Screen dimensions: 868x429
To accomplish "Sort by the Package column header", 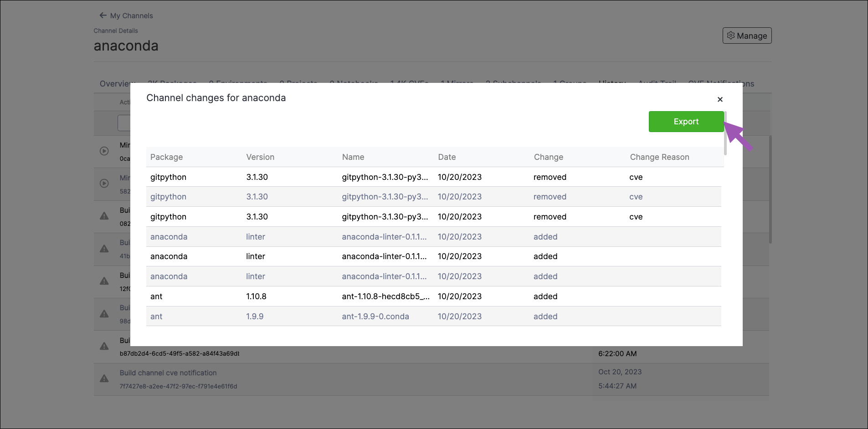I will click(166, 157).
